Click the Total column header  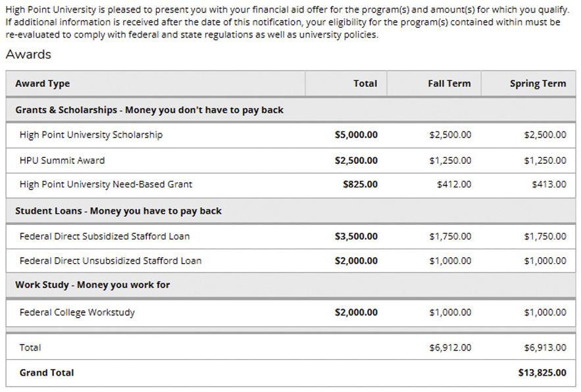tap(365, 84)
